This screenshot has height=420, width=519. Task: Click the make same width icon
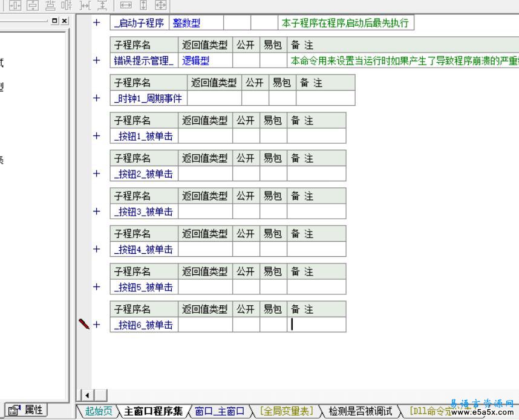click(x=125, y=5)
